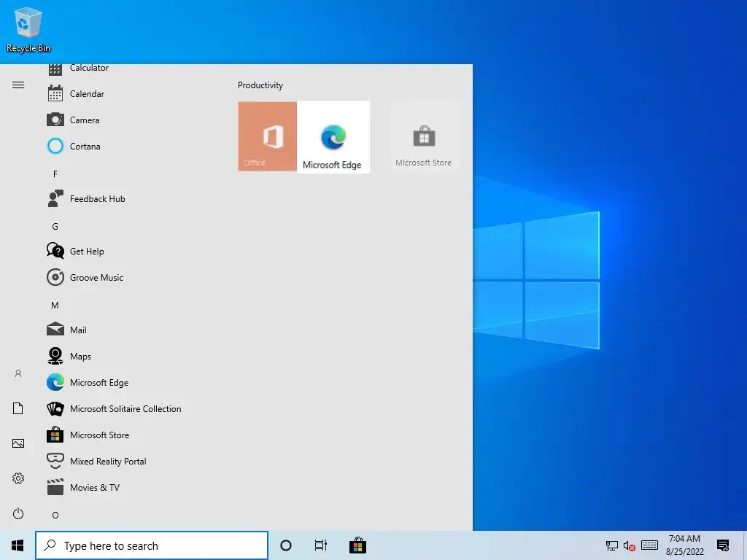Open the user account icon in Start sidebar
Viewport: 747px width, 560px height.
pyautogui.click(x=18, y=373)
